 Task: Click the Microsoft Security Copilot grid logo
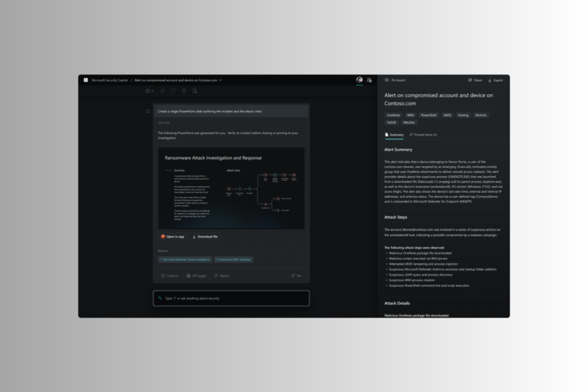click(x=86, y=80)
